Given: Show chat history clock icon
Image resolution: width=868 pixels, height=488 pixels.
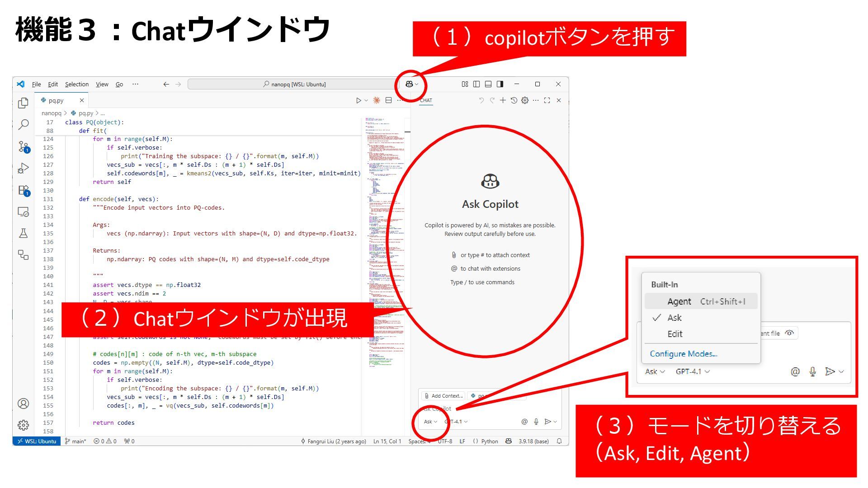Looking at the screenshot, I should pos(514,100).
